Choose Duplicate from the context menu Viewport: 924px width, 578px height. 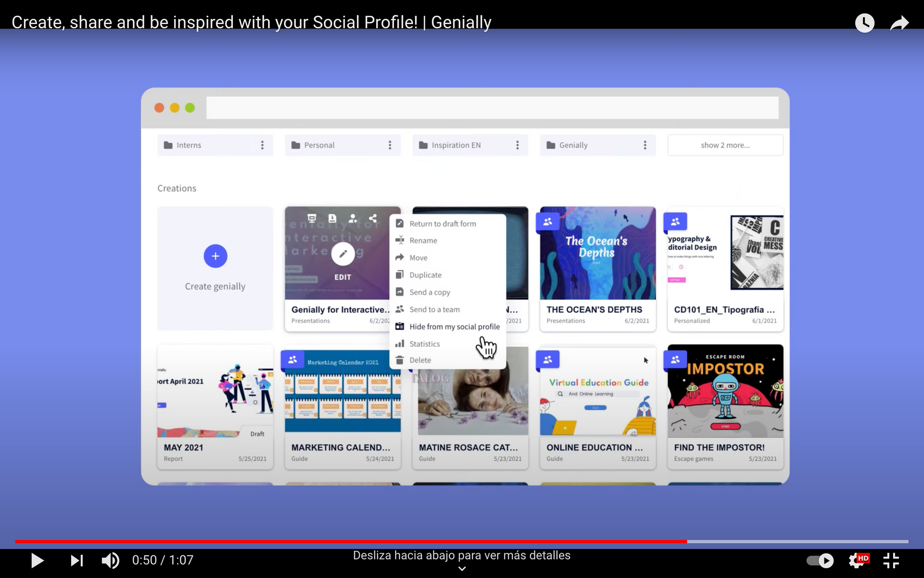(x=425, y=275)
